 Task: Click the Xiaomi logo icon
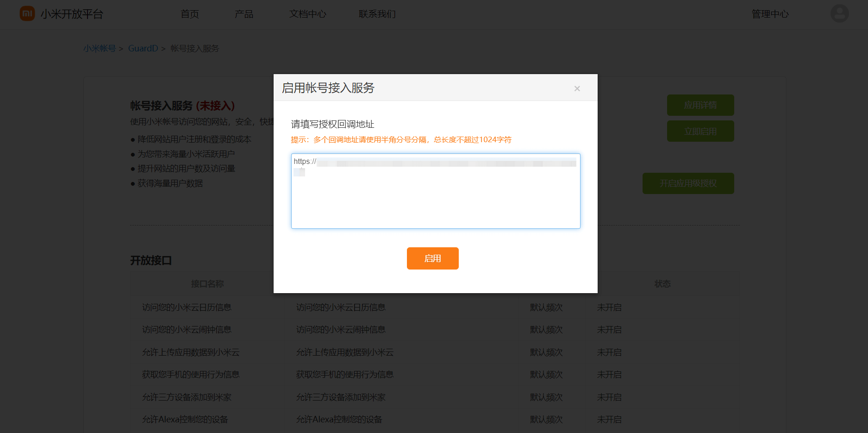[x=27, y=13]
